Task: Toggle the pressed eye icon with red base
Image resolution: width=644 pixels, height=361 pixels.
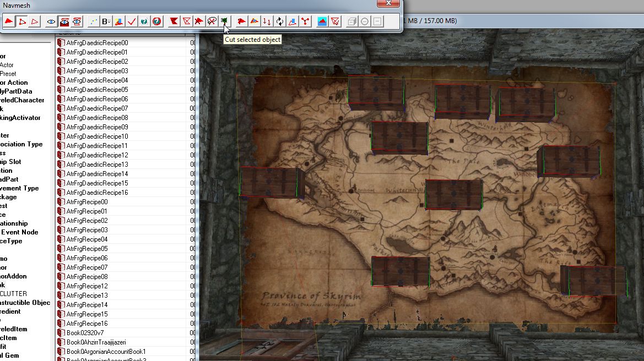Action: click(64, 21)
